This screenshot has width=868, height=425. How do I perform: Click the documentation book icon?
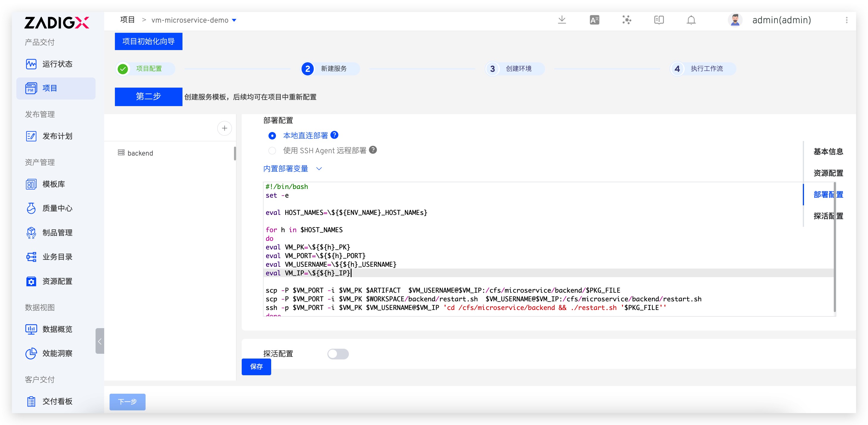(x=659, y=20)
